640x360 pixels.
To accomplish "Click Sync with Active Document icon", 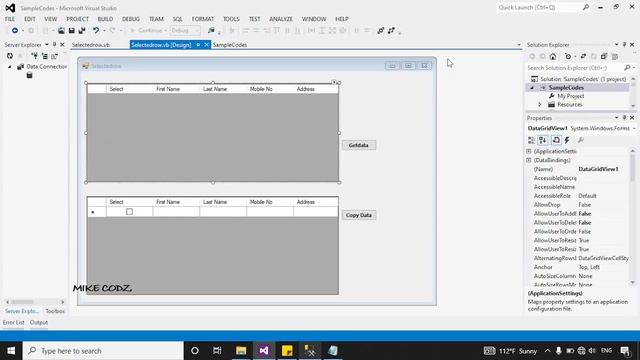I will click(583, 56).
